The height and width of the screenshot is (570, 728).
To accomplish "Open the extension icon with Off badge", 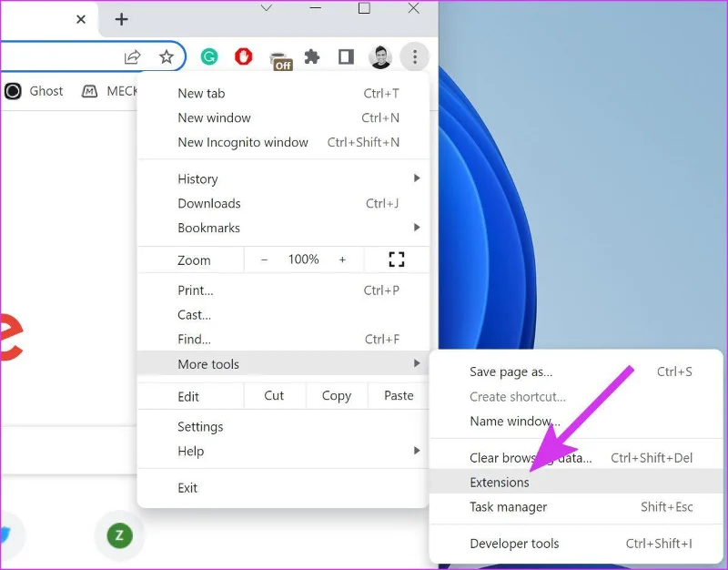I will (280, 60).
